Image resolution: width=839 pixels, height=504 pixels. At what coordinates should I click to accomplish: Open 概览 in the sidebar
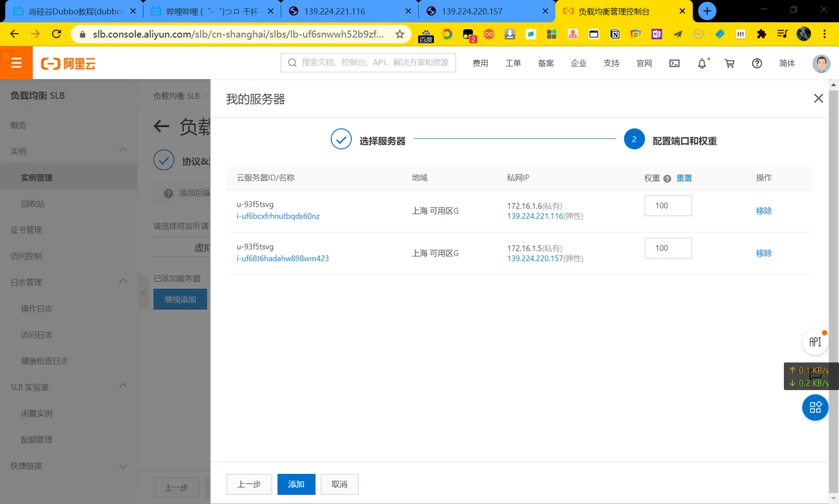point(19,125)
